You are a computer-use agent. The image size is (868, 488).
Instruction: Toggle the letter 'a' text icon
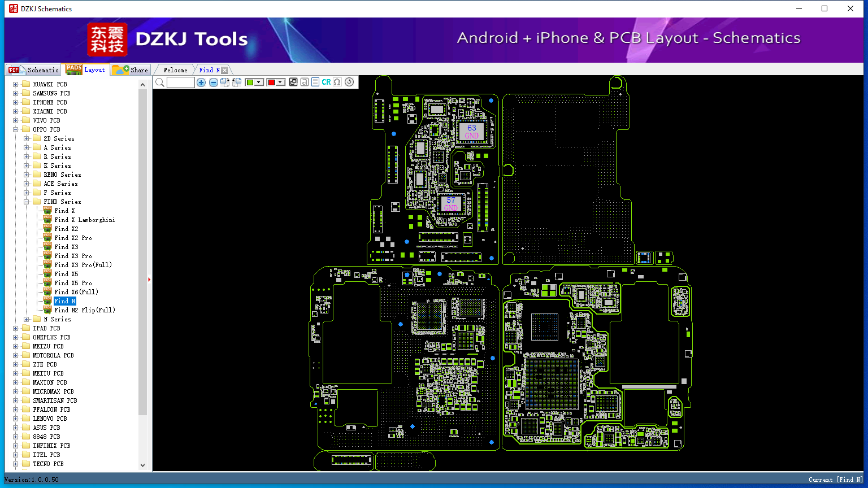(x=305, y=82)
